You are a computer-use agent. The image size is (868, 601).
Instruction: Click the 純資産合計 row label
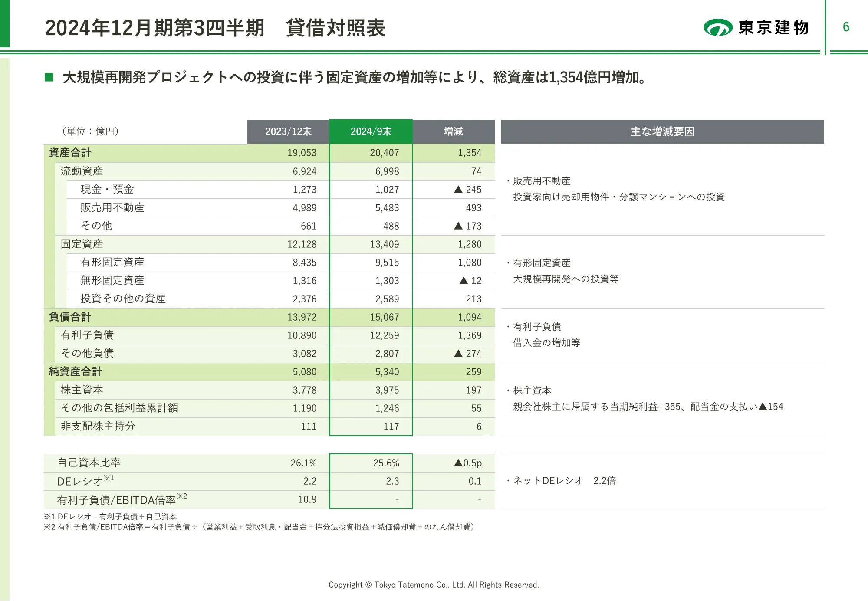[75, 371]
